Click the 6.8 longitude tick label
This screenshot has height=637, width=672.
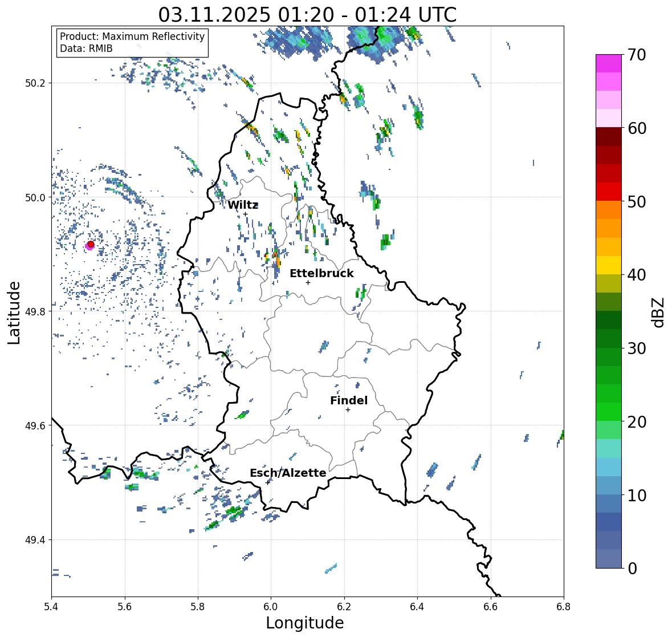coord(564,607)
